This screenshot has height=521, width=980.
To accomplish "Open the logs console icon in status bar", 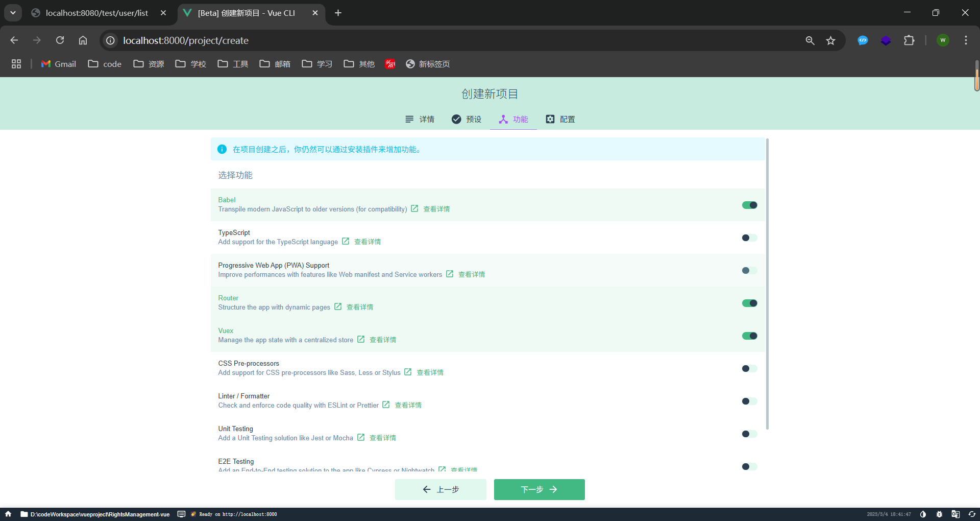I will tap(181, 514).
